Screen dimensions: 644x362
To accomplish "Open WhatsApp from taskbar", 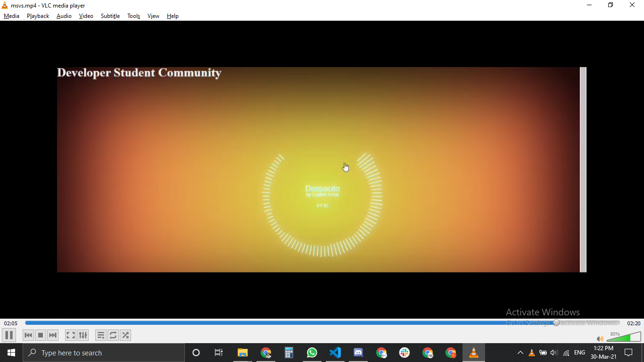I will 312,353.
